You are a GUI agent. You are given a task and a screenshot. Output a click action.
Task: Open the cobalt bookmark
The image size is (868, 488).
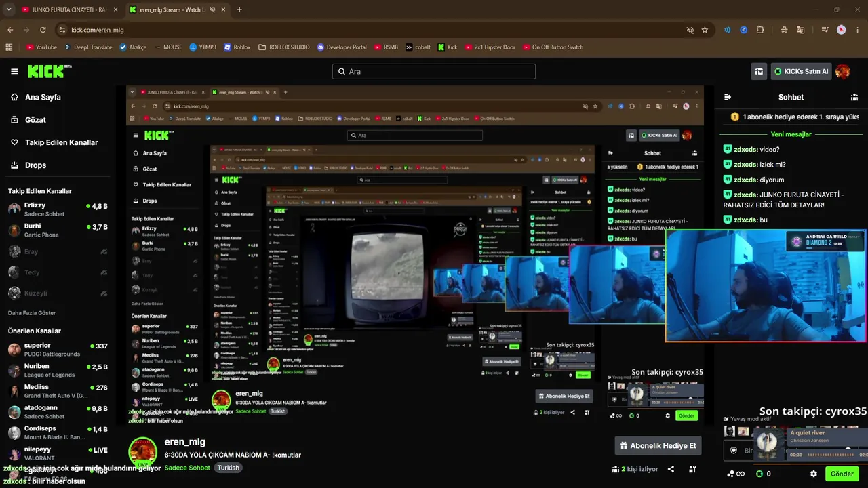pos(418,47)
